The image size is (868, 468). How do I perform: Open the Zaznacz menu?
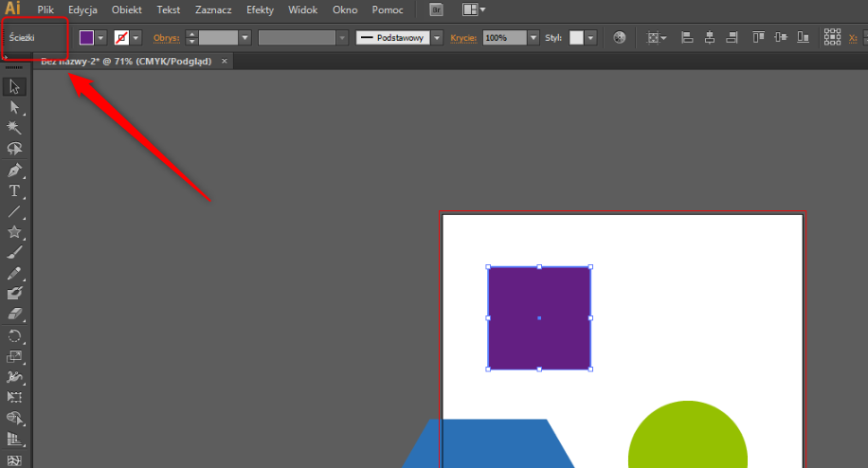pos(213,10)
